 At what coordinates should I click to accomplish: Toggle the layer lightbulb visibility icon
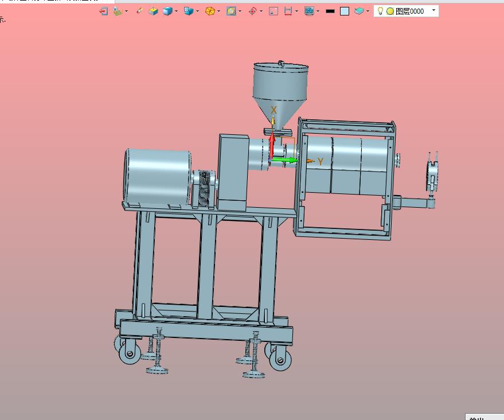click(x=380, y=11)
